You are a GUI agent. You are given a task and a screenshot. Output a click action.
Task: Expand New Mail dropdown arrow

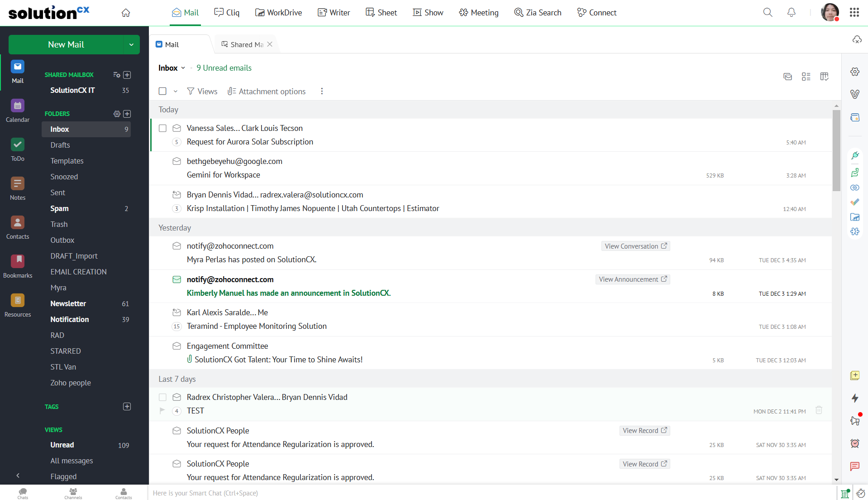tap(131, 44)
